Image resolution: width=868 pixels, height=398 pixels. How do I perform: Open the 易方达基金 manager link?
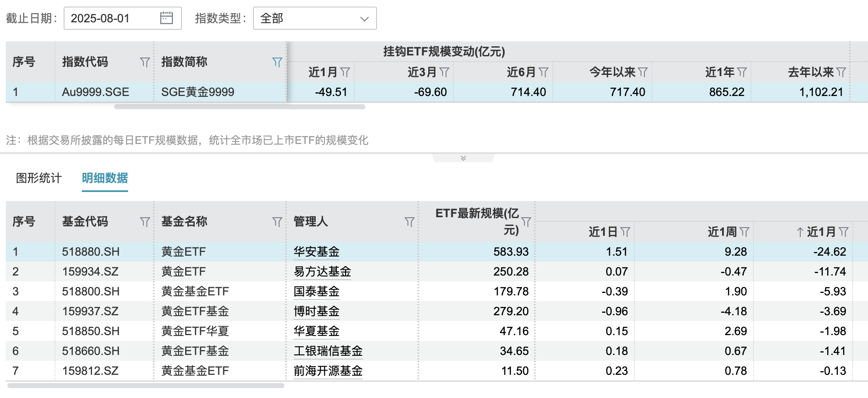coord(322,271)
